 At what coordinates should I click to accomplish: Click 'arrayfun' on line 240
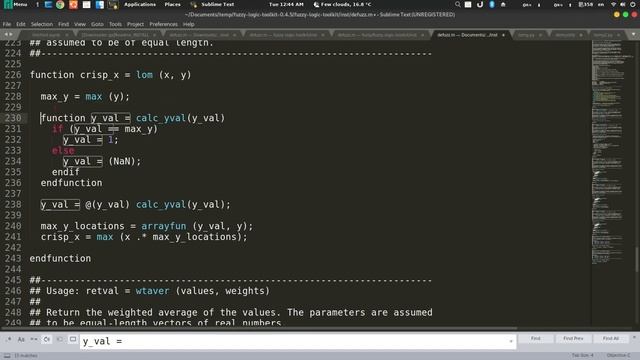(164, 226)
